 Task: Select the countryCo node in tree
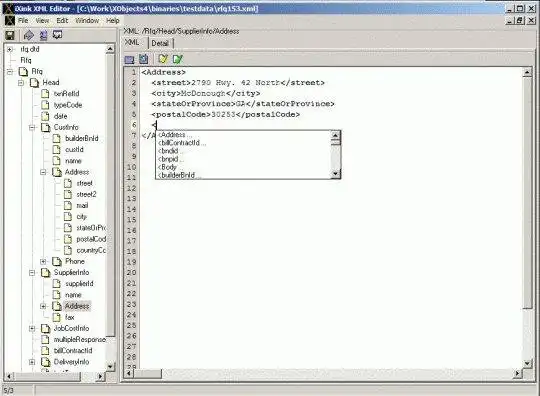tap(91, 250)
